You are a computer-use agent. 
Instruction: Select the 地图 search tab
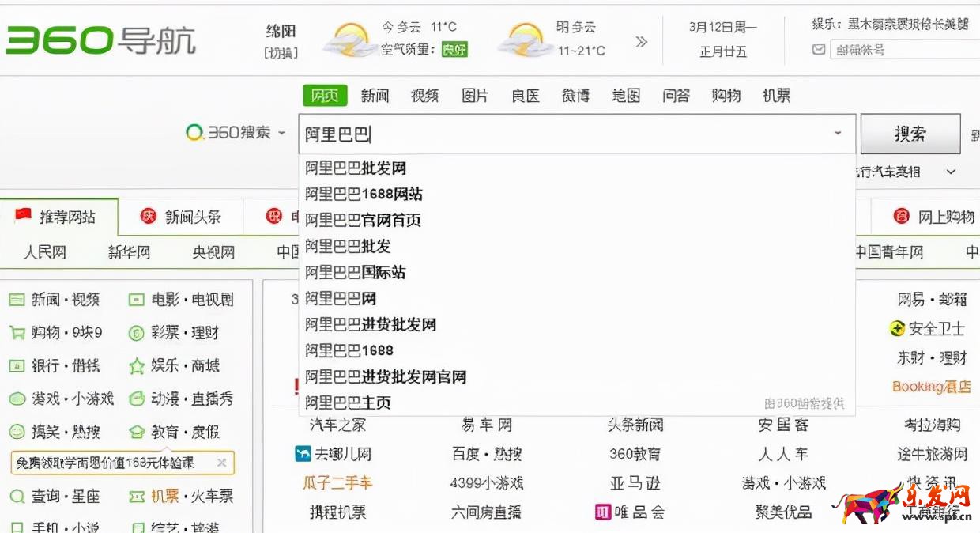coord(626,96)
